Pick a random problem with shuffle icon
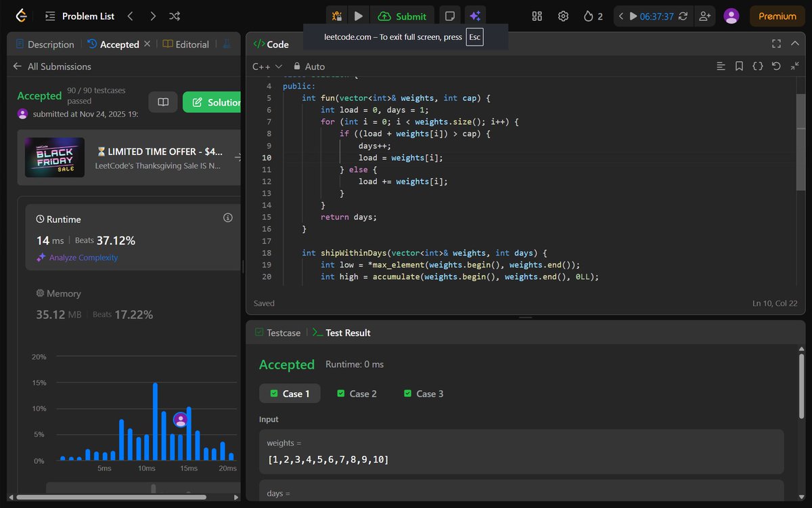Viewport: 812px width, 508px height. click(x=174, y=16)
